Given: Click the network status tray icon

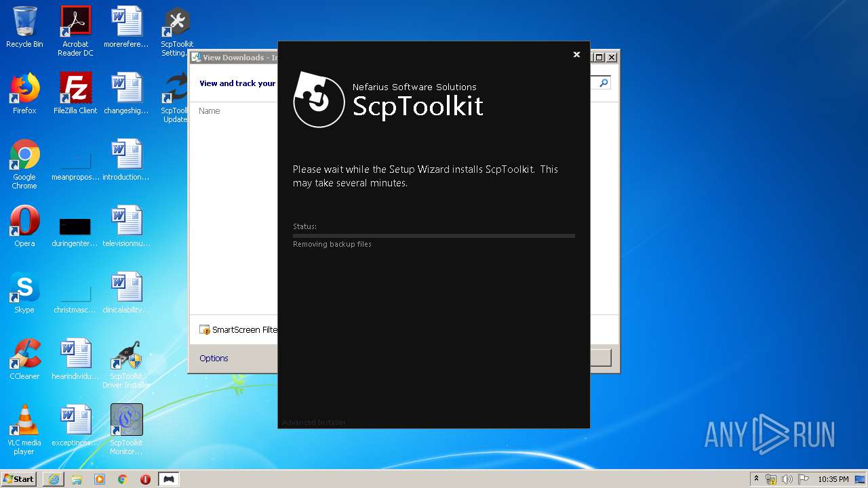Looking at the screenshot, I should pos(771,479).
